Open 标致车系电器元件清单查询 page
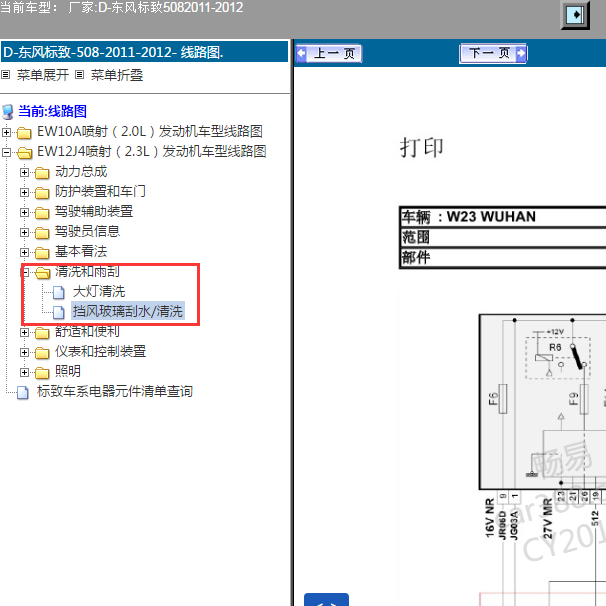Image resolution: width=606 pixels, height=606 pixels. (x=115, y=391)
